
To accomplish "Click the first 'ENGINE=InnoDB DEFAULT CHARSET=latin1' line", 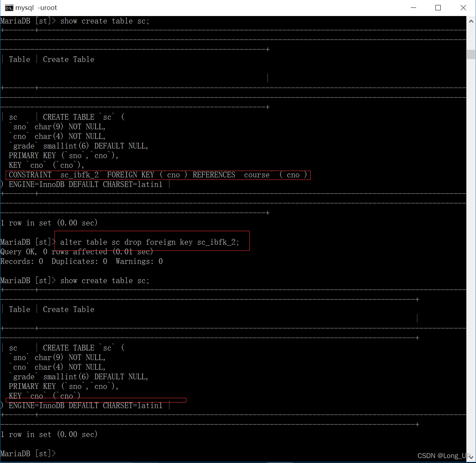I will pyautogui.click(x=86, y=184).
